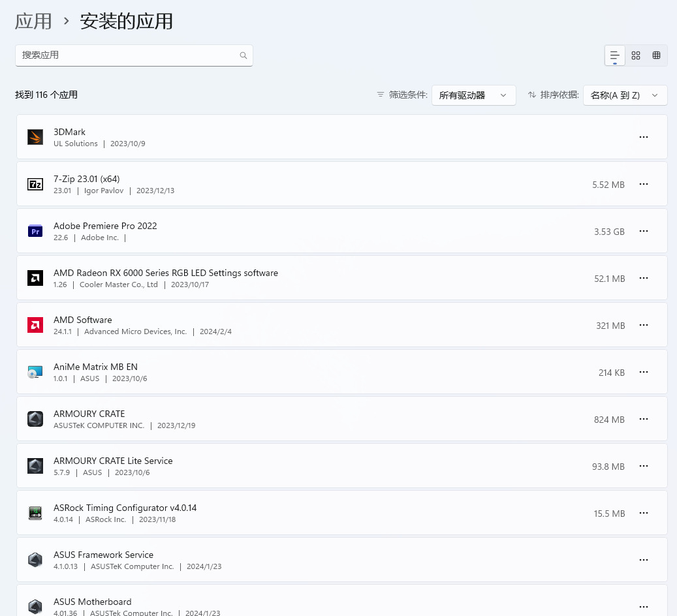Click ASRock Timing Configurator v4.0.14 name
The image size is (677, 616).
[x=125, y=508]
